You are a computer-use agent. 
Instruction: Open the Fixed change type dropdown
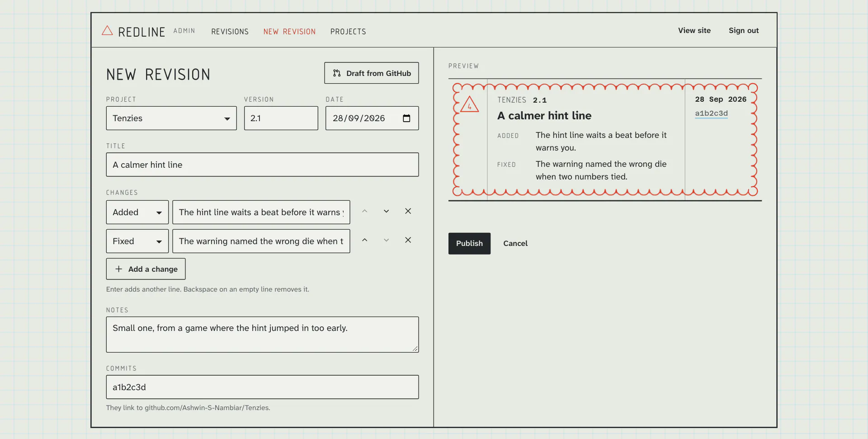point(137,241)
